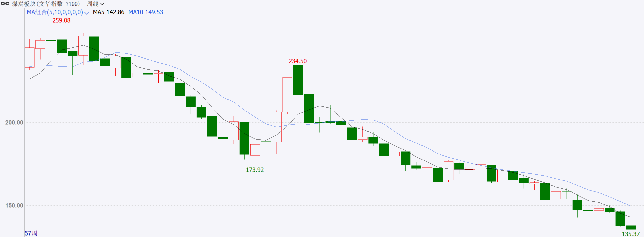Select the last green candle above 135.37
644x237 pixels.
coord(631,227)
